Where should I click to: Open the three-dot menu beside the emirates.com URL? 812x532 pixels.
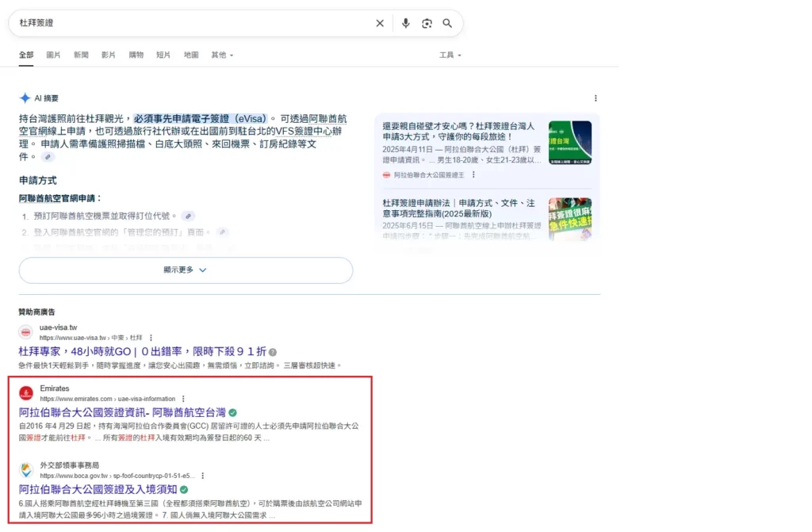pos(183,399)
